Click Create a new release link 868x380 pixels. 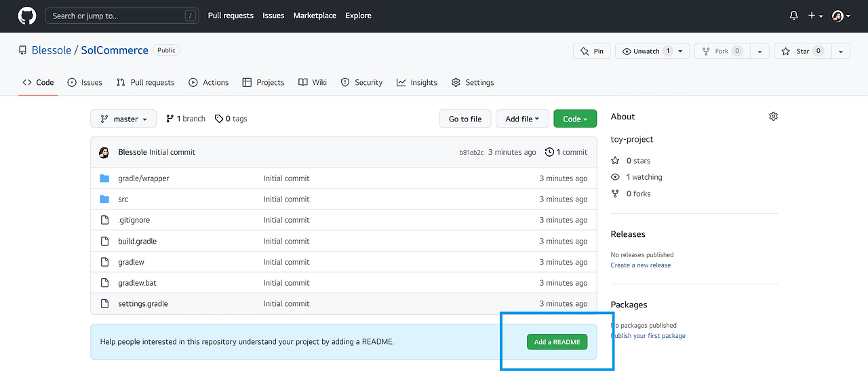[641, 265]
